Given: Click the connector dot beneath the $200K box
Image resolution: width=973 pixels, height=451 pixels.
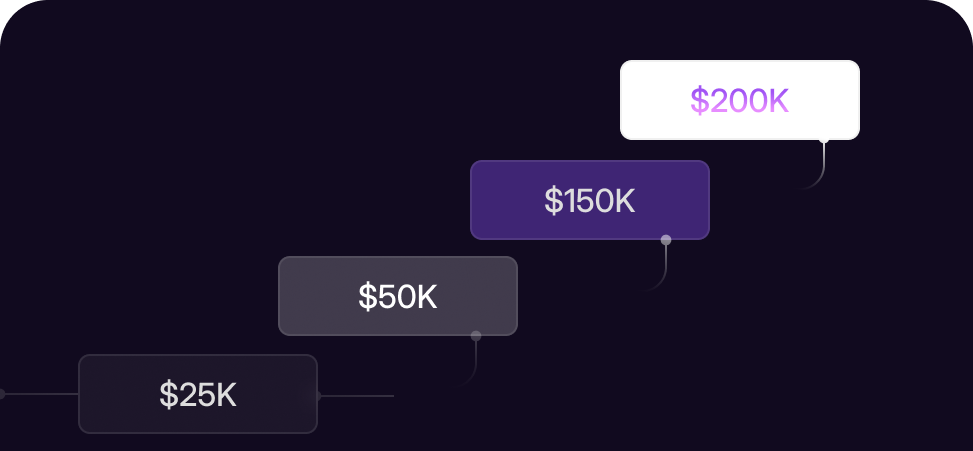Looking at the screenshot, I should coord(824,140).
